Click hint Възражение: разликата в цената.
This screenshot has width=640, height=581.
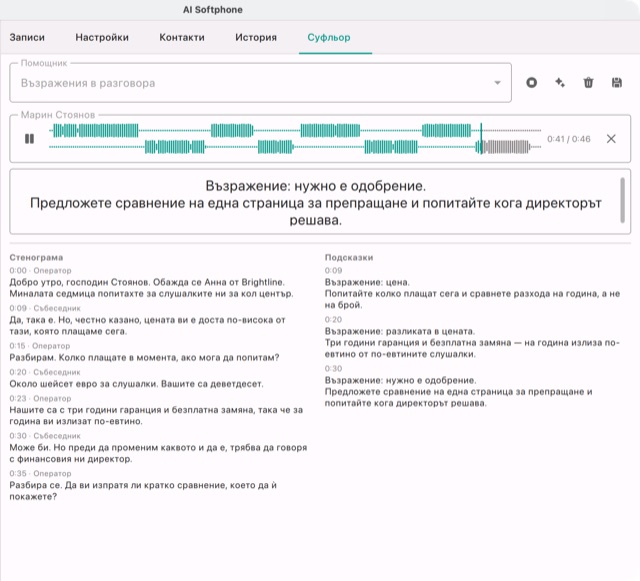coord(400,332)
